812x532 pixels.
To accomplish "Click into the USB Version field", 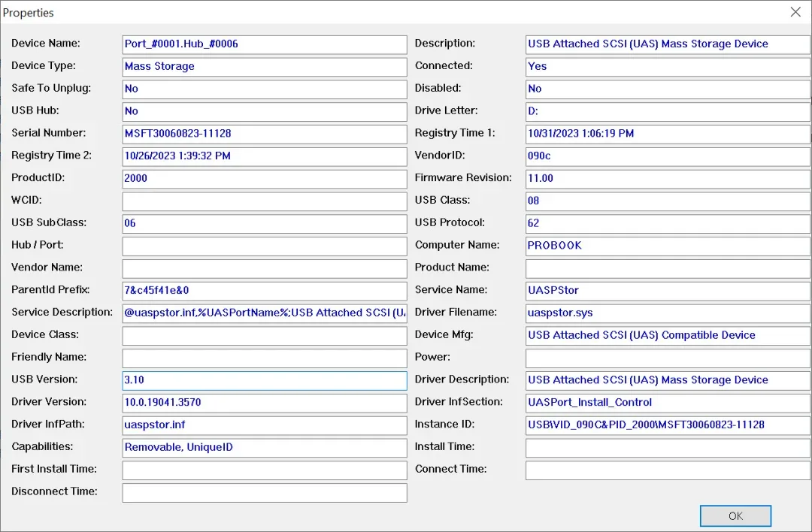I will point(264,380).
